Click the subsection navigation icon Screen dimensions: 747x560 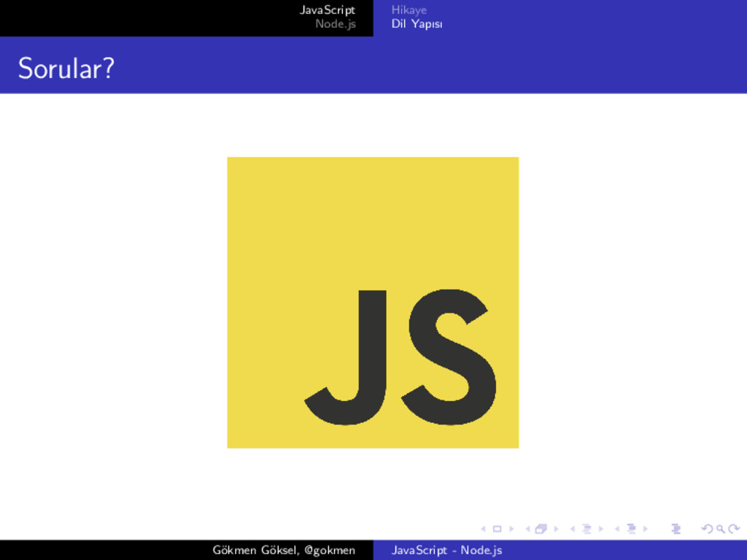click(x=587, y=529)
